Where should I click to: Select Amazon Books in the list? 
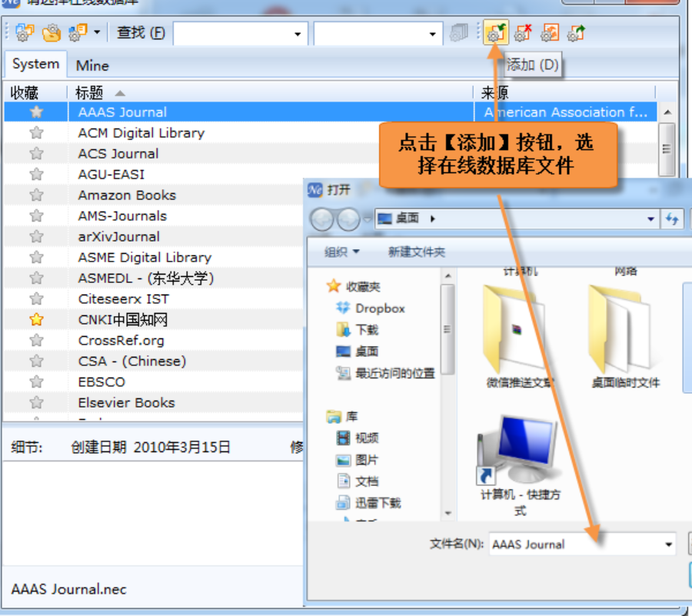coord(127,195)
